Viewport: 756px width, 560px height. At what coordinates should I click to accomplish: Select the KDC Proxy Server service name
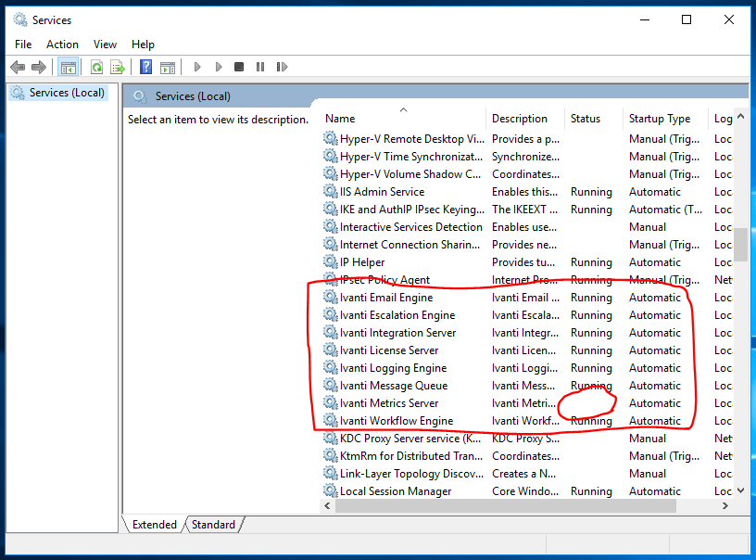(x=410, y=438)
